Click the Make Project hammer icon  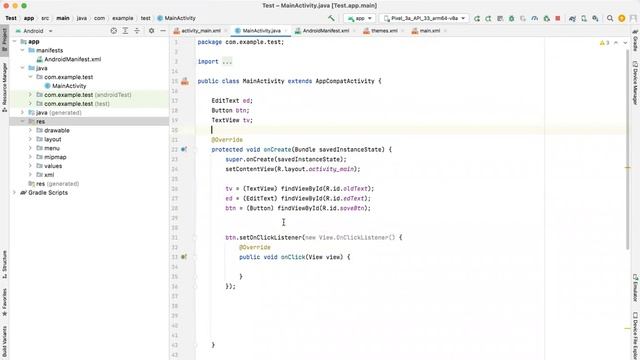click(x=331, y=18)
